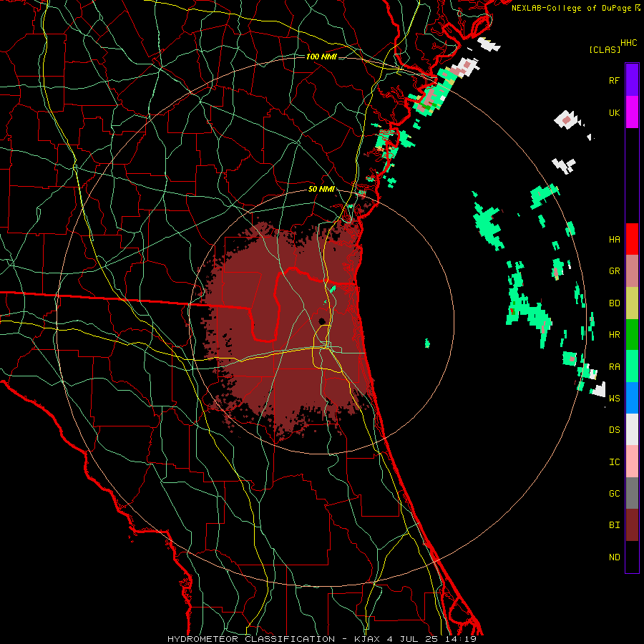Click the "BI" legend label
644x644 pixels.
(614, 525)
